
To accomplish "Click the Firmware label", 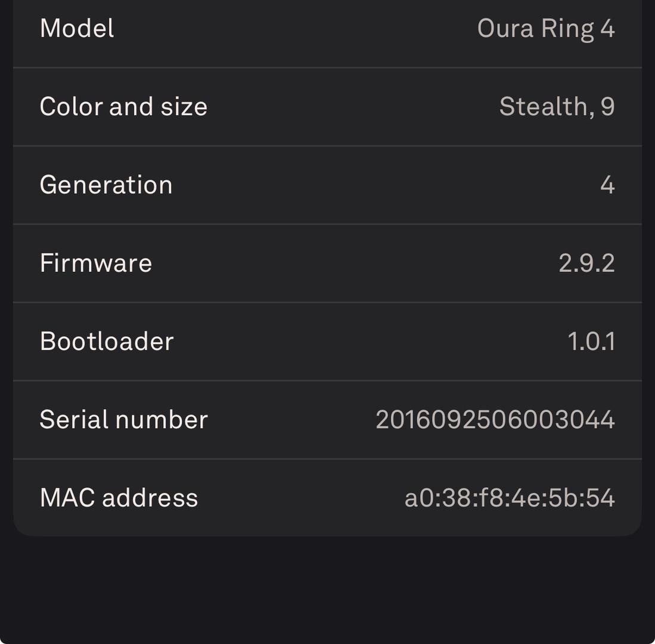I will tap(96, 263).
